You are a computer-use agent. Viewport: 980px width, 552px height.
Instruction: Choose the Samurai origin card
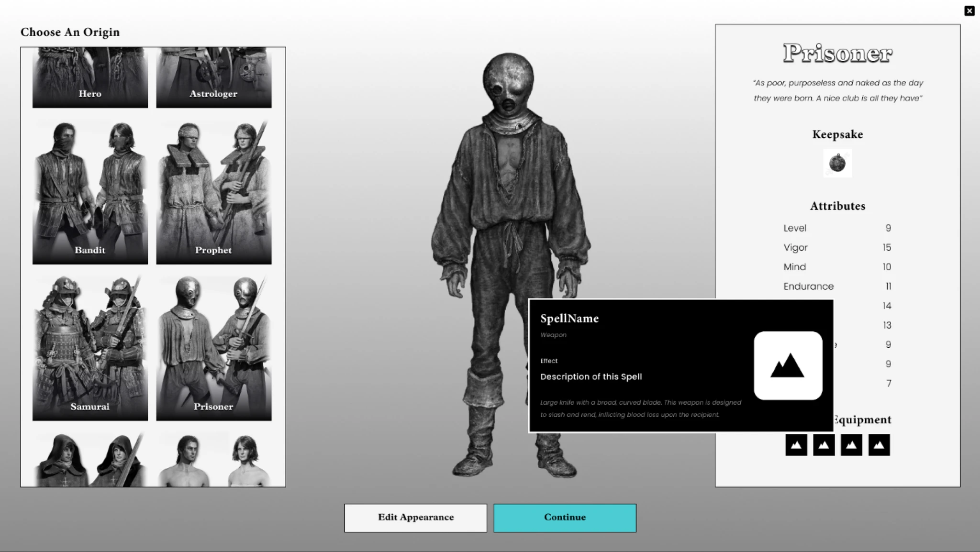tap(90, 348)
